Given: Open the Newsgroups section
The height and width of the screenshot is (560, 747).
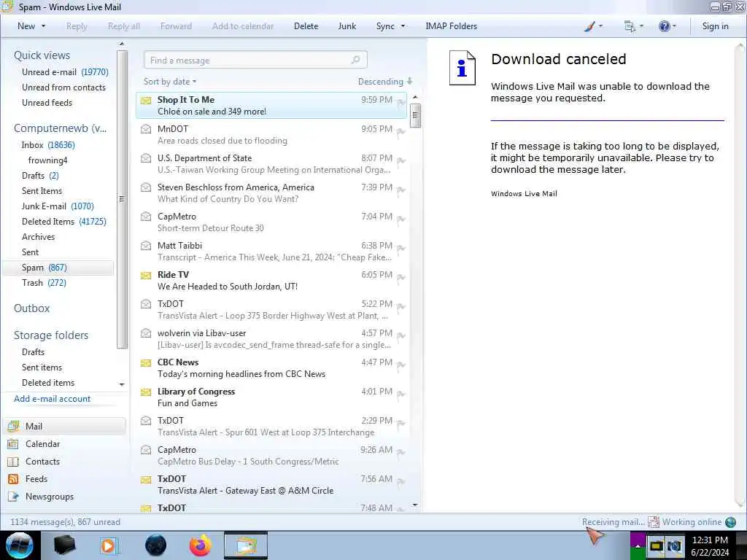Looking at the screenshot, I should (x=50, y=497).
